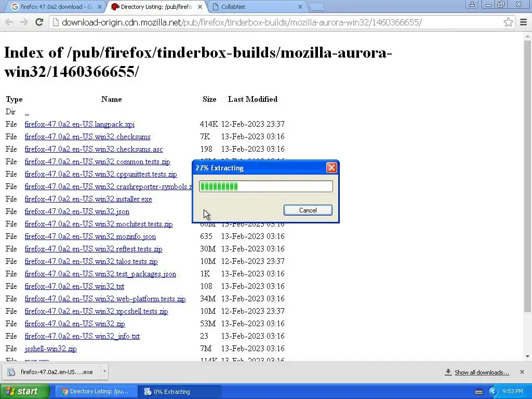This screenshot has width=532, height=399.
Task: Close the Directory Listing tab
Action: [200, 7]
